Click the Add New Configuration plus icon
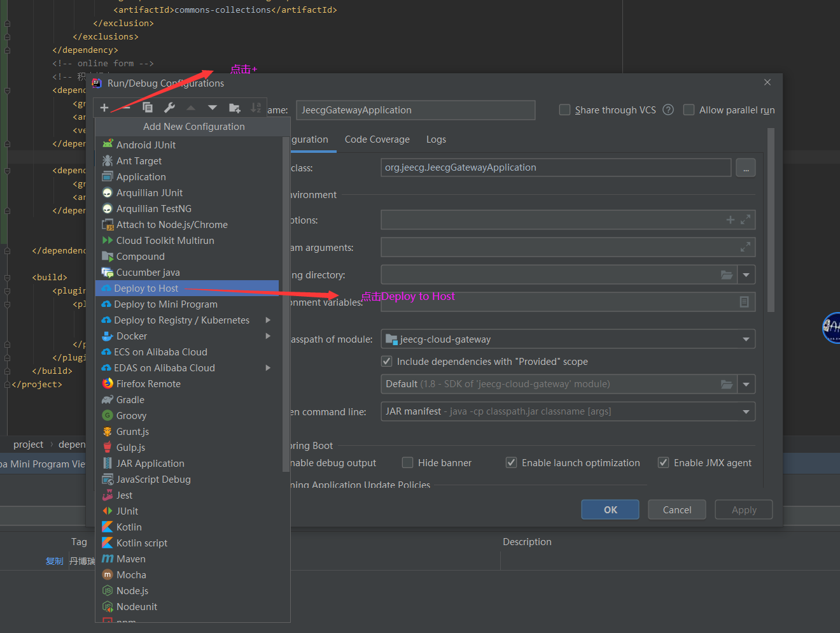This screenshot has width=840, height=633. click(104, 108)
